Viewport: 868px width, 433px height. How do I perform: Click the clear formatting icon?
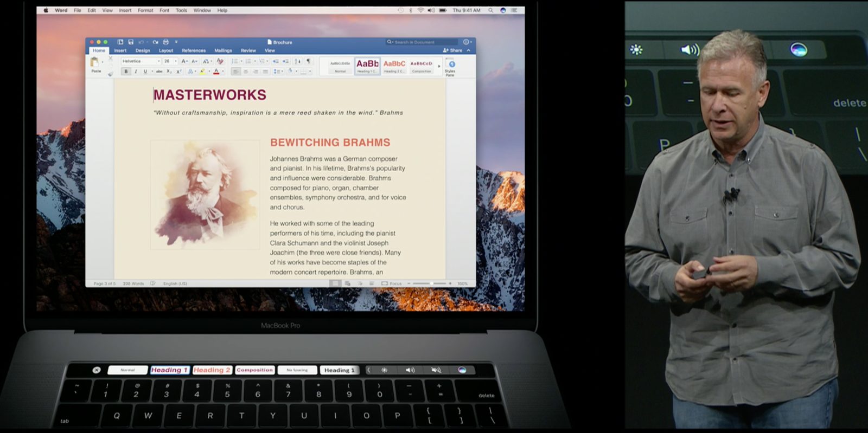tap(220, 61)
